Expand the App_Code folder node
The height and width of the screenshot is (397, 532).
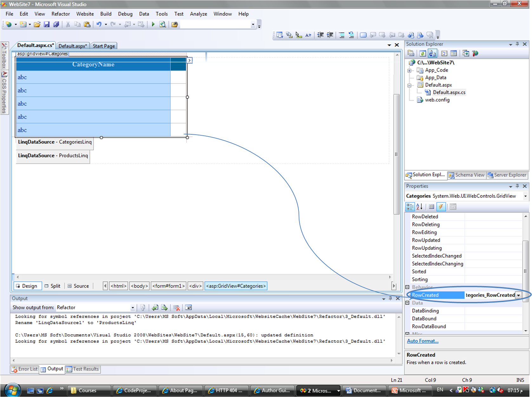tap(409, 70)
